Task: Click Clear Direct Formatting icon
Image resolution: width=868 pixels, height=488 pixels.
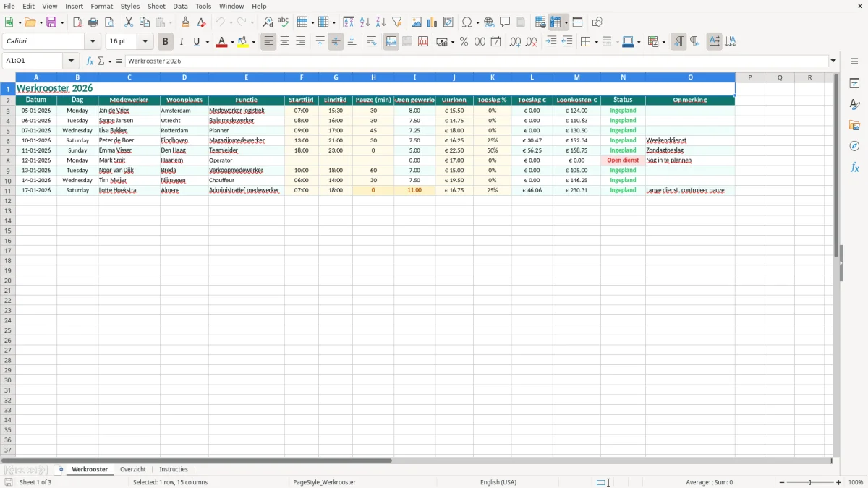Action: click(x=202, y=22)
